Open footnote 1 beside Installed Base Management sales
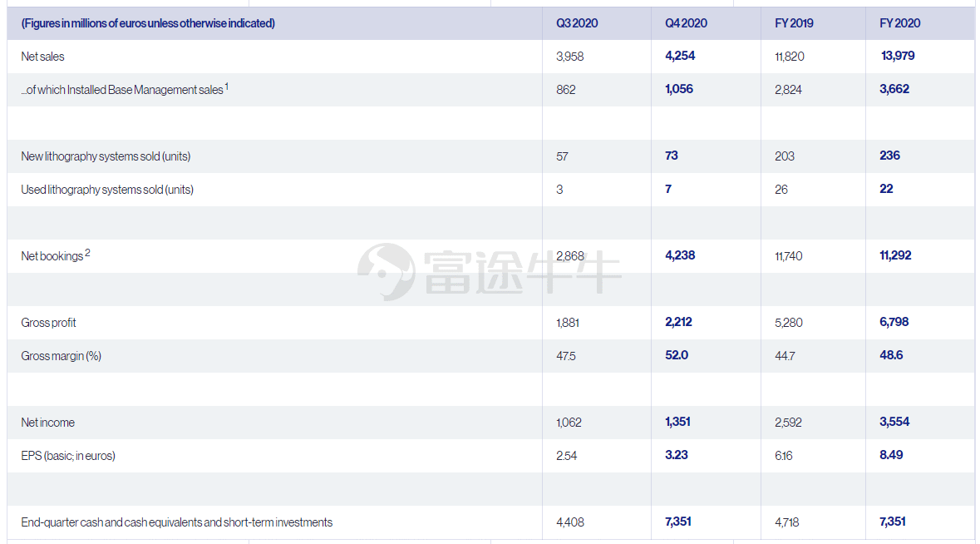Image resolution: width=980 pixels, height=544 pixels. (226, 86)
